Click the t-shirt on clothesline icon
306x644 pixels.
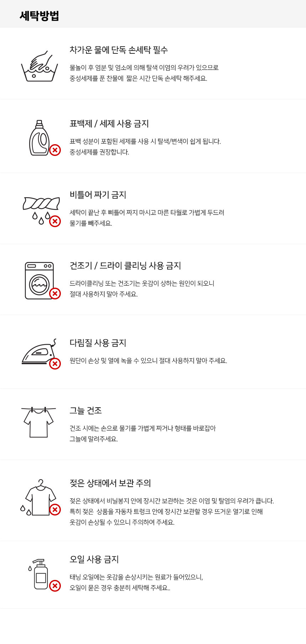[x=38, y=422]
